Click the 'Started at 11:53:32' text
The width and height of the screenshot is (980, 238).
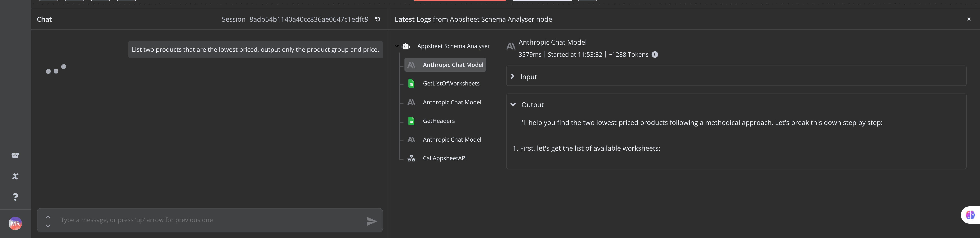(x=575, y=54)
